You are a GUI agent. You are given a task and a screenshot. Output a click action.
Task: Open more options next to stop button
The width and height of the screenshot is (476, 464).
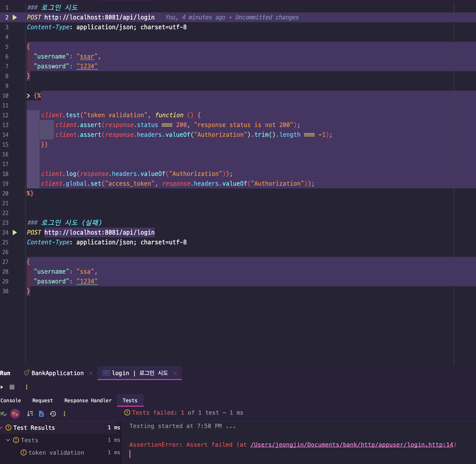tap(27, 387)
